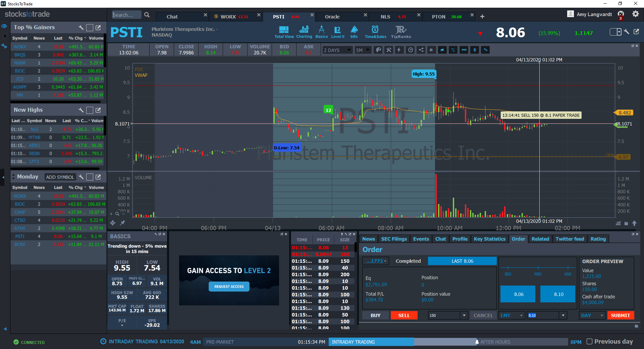Image resolution: width=644 pixels, height=349 pixels.
Task: Toggle the percent scale chart button
Action: pyautogui.click(x=453, y=50)
